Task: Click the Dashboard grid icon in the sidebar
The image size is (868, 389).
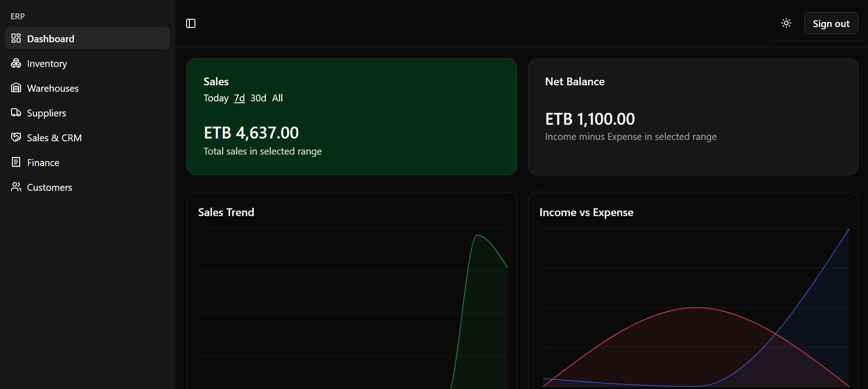Action: (16, 38)
